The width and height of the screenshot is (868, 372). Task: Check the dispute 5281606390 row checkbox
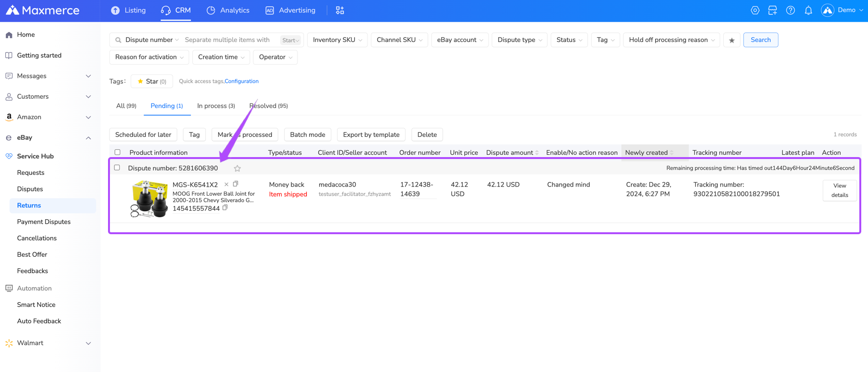click(117, 168)
